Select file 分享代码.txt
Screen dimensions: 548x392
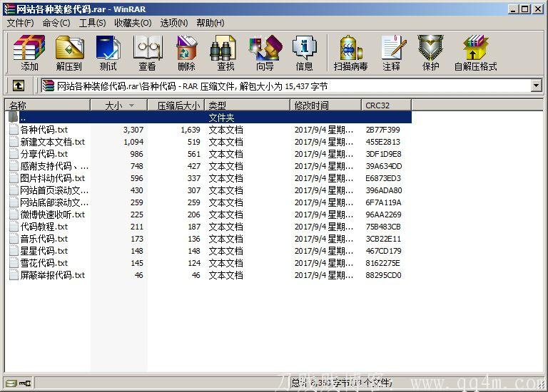tap(44, 154)
